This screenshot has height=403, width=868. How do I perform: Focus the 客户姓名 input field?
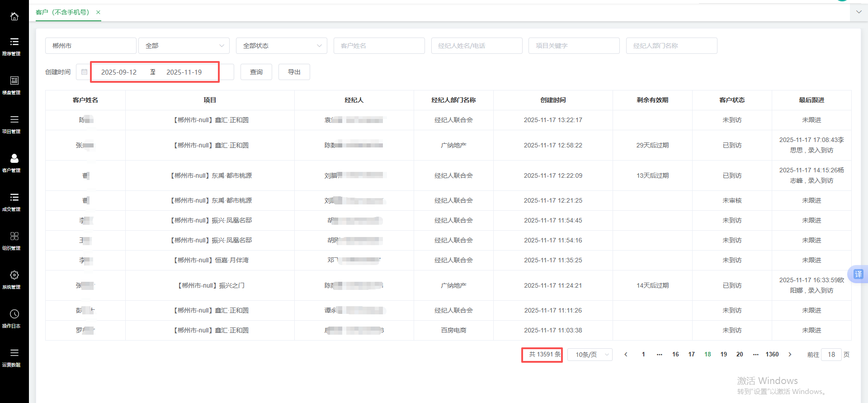pos(379,46)
